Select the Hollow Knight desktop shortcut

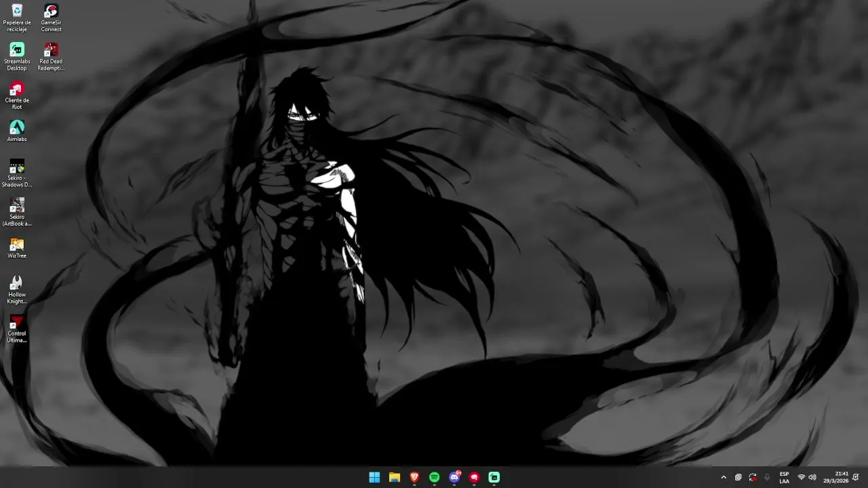click(17, 290)
